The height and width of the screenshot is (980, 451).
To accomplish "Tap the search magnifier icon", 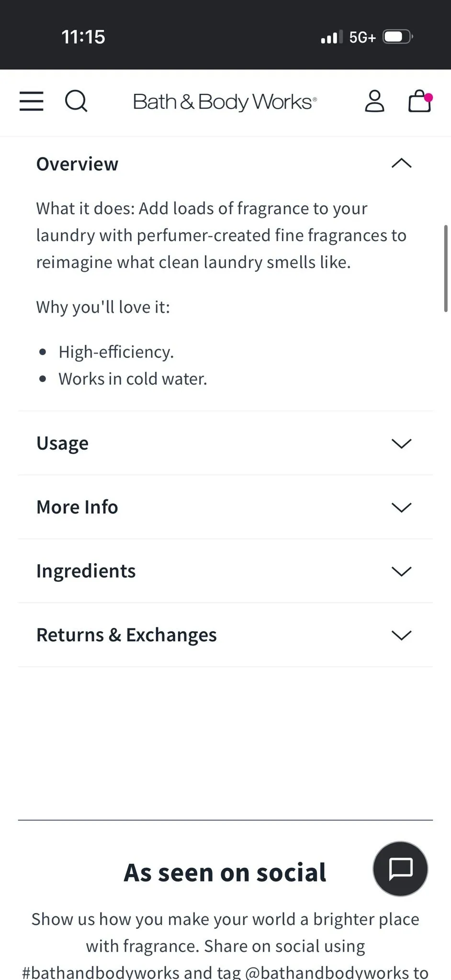I will pyautogui.click(x=76, y=101).
